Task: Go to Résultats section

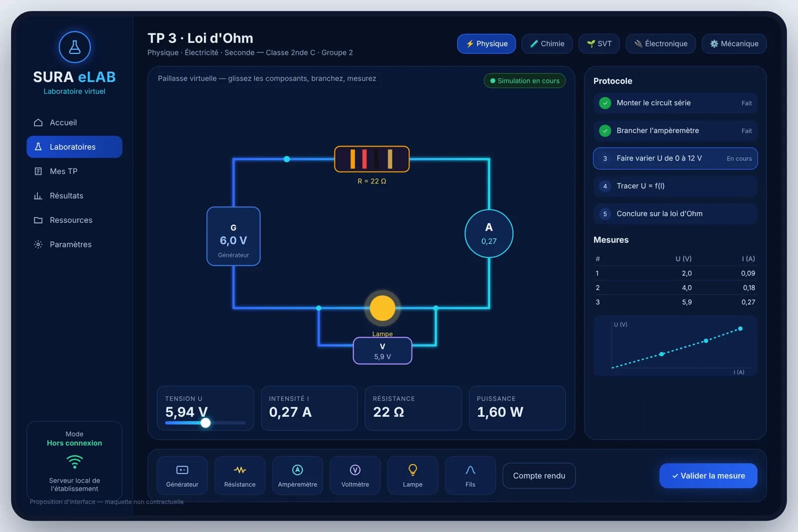Action: click(x=74, y=196)
